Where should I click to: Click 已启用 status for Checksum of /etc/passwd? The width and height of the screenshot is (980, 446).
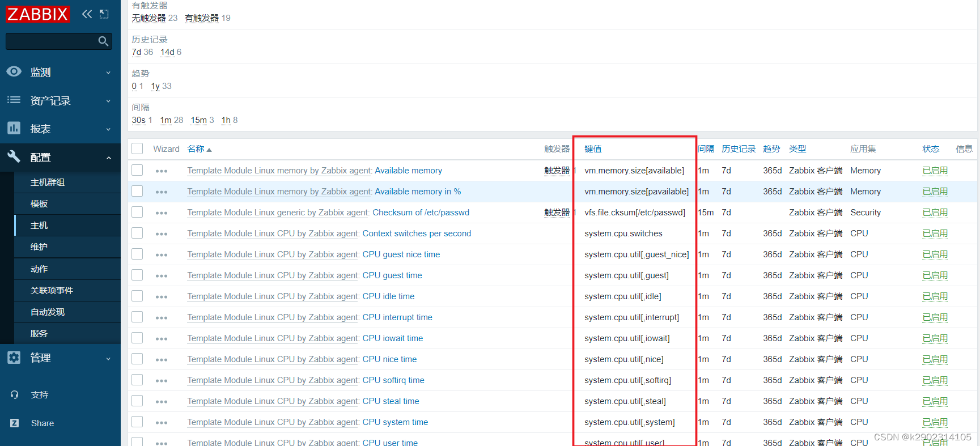pyautogui.click(x=935, y=212)
